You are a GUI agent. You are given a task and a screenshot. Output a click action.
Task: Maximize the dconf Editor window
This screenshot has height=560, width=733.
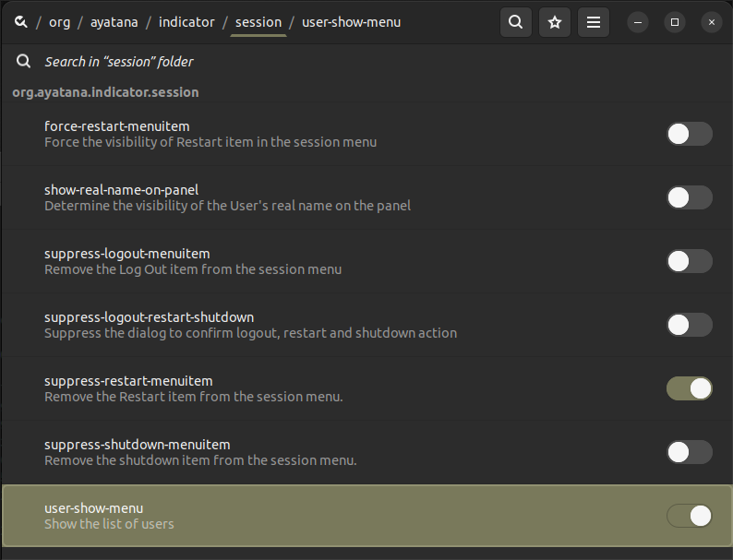pos(675,22)
